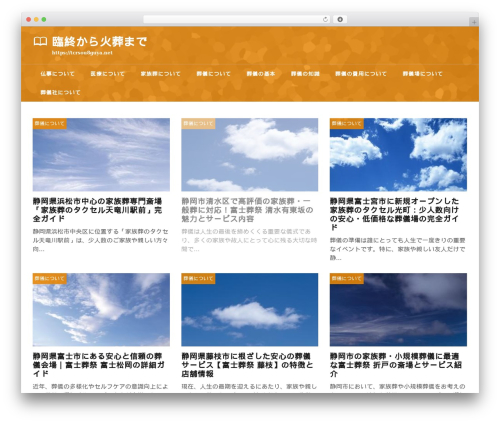Click the open book logo icon
The width and height of the screenshot is (500, 423).
click(x=40, y=42)
